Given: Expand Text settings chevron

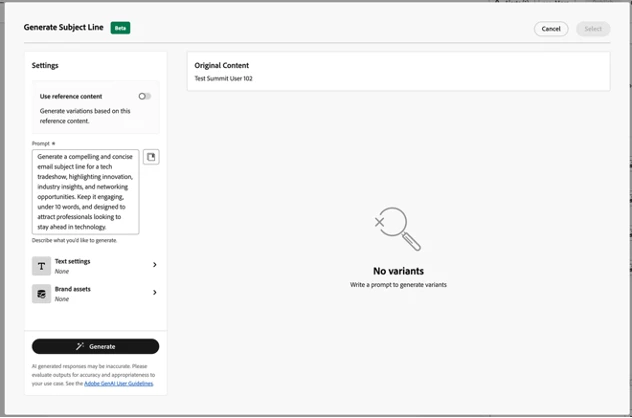Looking at the screenshot, I should click(x=155, y=265).
